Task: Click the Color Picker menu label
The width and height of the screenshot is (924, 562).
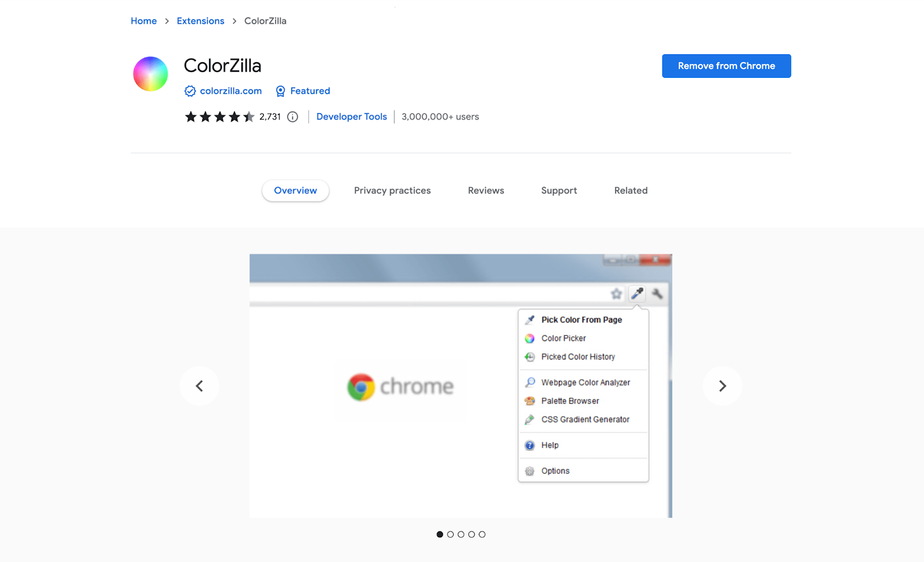Action: 564,338
